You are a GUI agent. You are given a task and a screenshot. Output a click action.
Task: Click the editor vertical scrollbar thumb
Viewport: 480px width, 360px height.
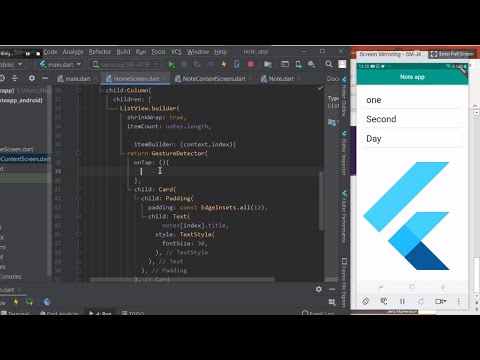(321, 201)
